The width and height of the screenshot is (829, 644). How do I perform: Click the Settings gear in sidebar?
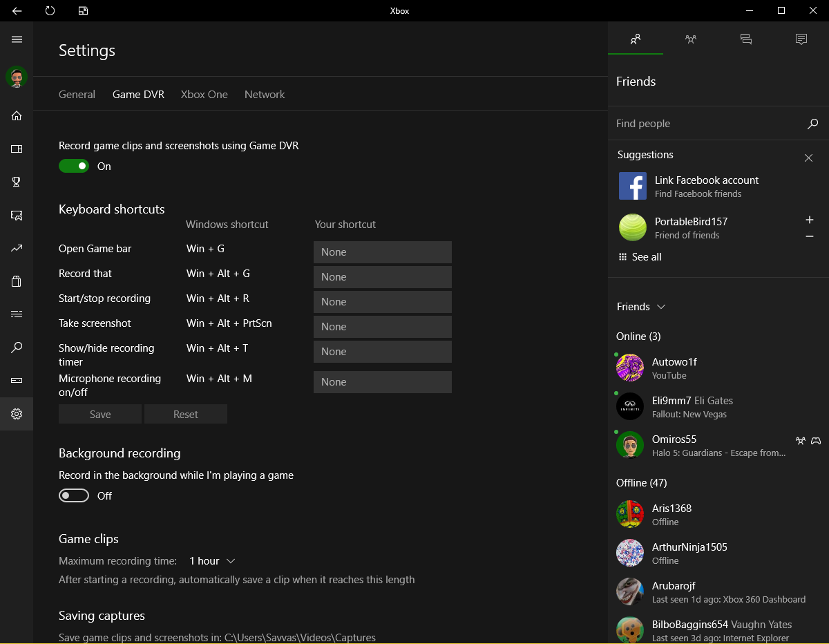coord(17,414)
